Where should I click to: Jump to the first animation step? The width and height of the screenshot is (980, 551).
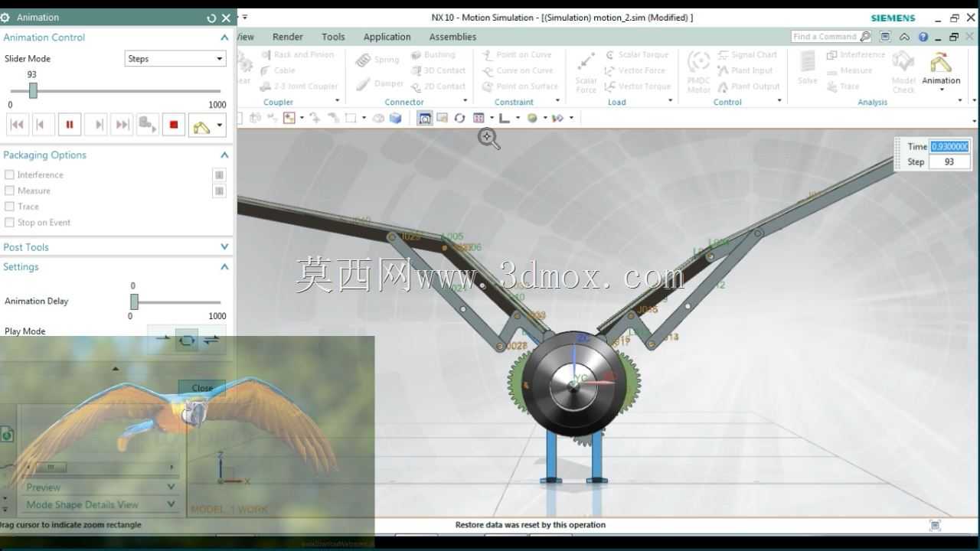point(17,125)
